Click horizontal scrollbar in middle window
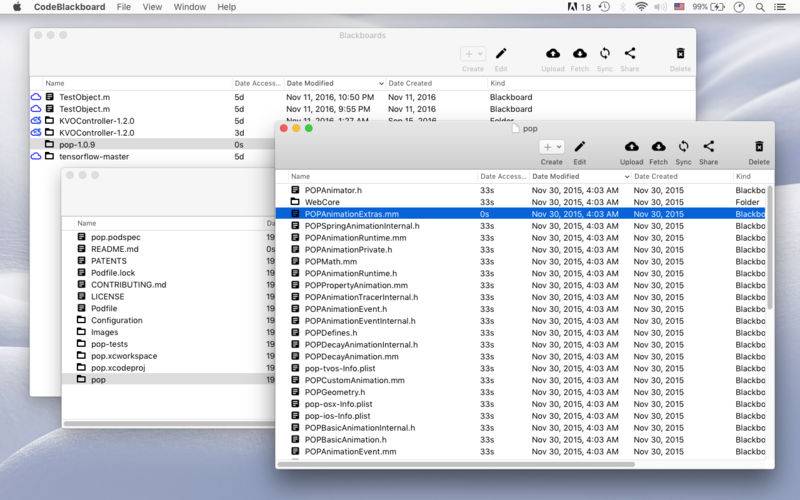The image size is (800, 500). [169, 423]
